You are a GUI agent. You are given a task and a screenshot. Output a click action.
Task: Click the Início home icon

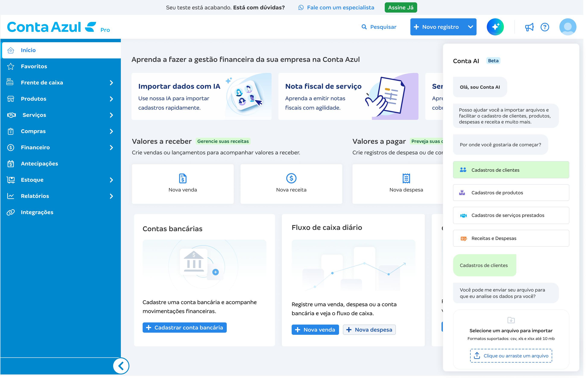[x=11, y=51]
